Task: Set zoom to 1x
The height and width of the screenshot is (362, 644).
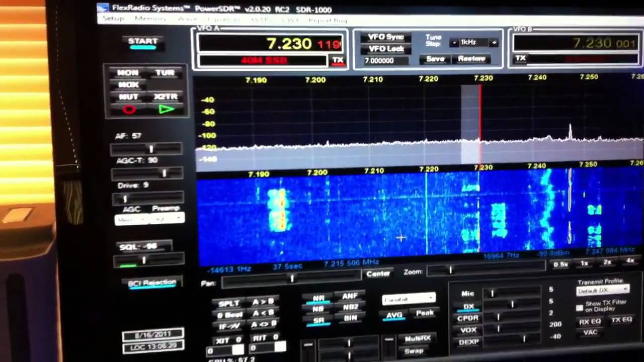Action: [x=584, y=263]
